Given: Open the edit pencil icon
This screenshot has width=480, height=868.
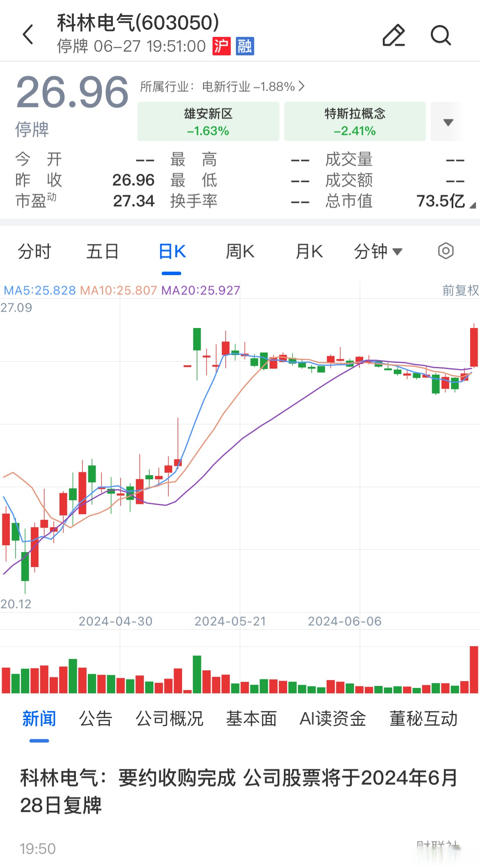Looking at the screenshot, I should pos(393,35).
